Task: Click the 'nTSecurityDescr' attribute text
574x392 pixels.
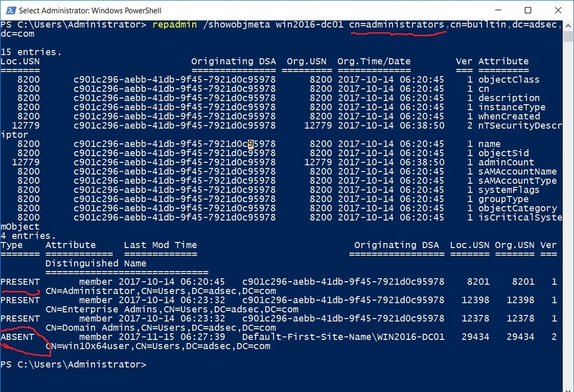Action: click(520, 125)
